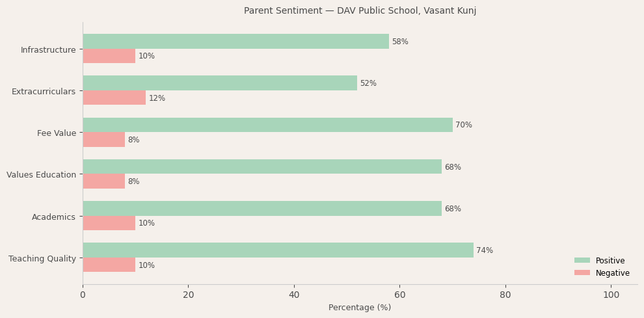644x318 pixels.
Task: Select the 52% data label
Action: pyautogui.click(x=368, y=83)
